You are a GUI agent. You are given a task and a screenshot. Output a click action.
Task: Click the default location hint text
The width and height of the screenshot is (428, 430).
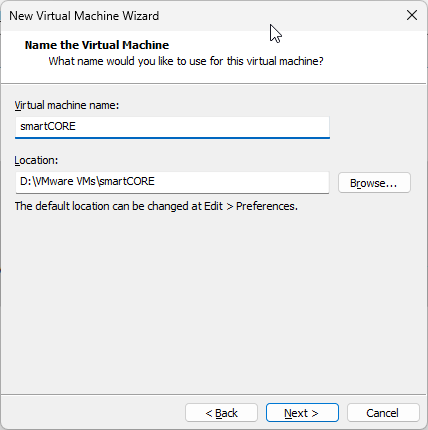click(156, 206)
